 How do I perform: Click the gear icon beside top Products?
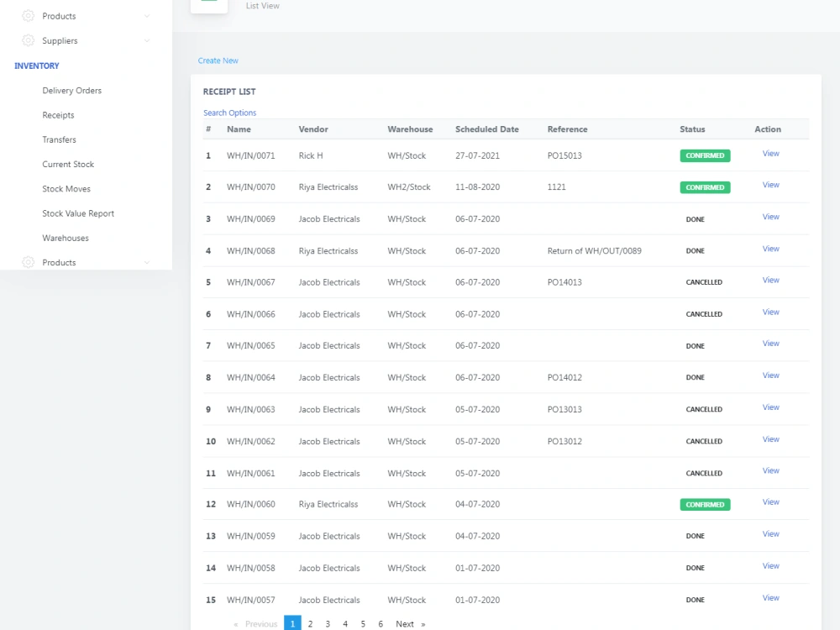[x=29, y=16]
